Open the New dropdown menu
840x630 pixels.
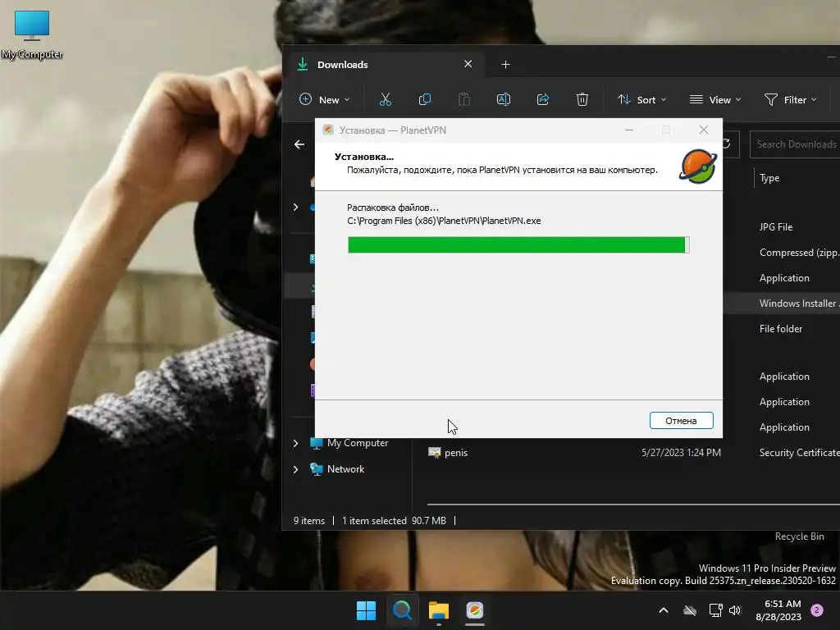coord(324,99)
